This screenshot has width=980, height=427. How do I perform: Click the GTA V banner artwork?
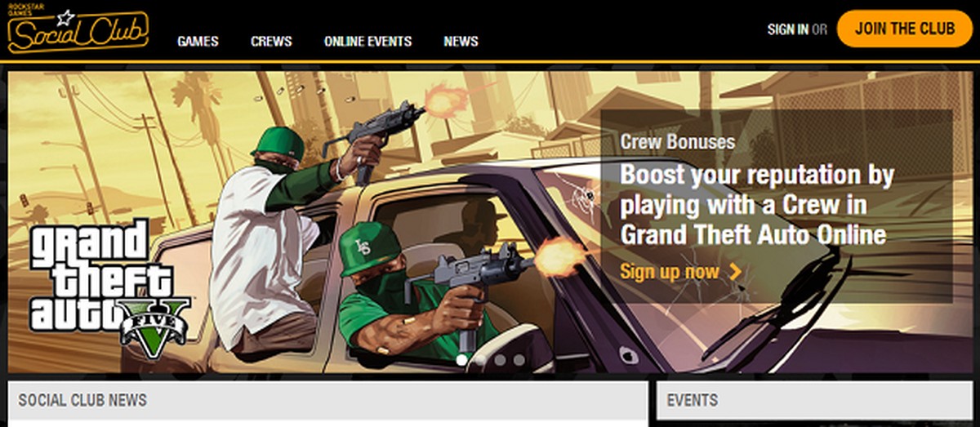pos(490,222)
